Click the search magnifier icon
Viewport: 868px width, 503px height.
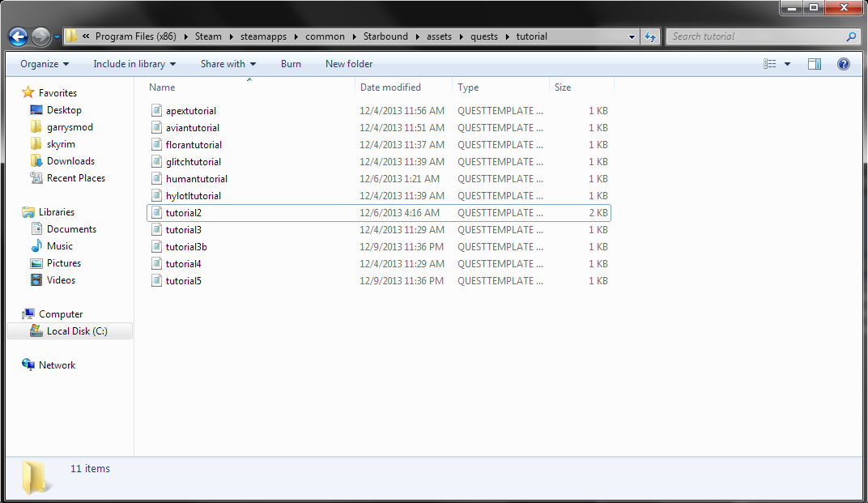851,36
